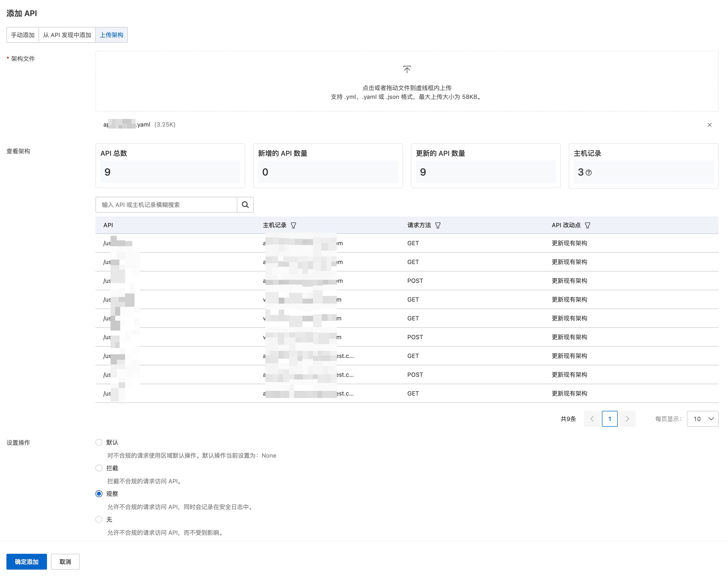Image resolution: width=728 pixels, height=578 pixels.
Task: Select the 无 action radio button
Action: 99,519
